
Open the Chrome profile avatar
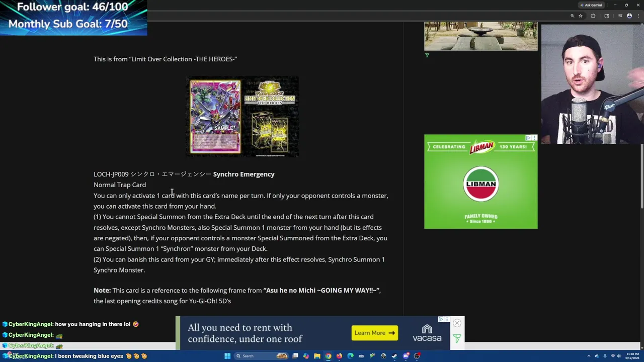pyautogui.click(x=629, y=16)
